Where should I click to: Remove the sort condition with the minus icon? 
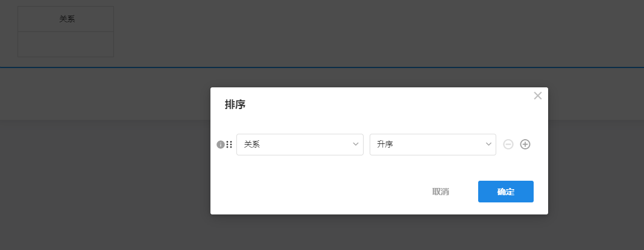[x=508, y=144]
